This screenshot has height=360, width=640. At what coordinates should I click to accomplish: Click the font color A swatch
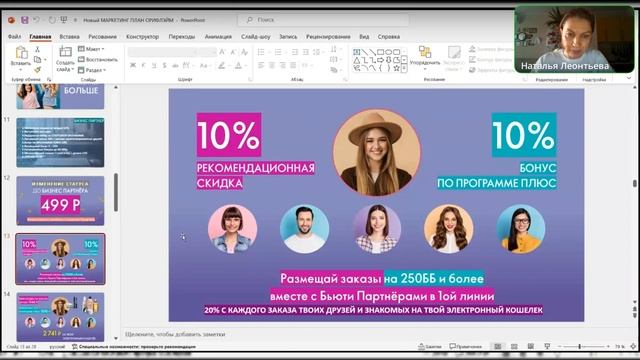(238, 65)
